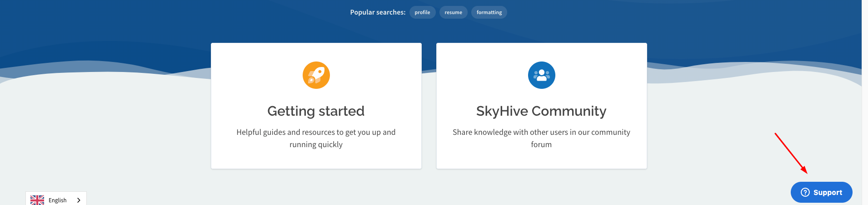The width and height of the screenshot is (868, 205).
Task: Click the "English" language text
Action: (x=58, y=200)
